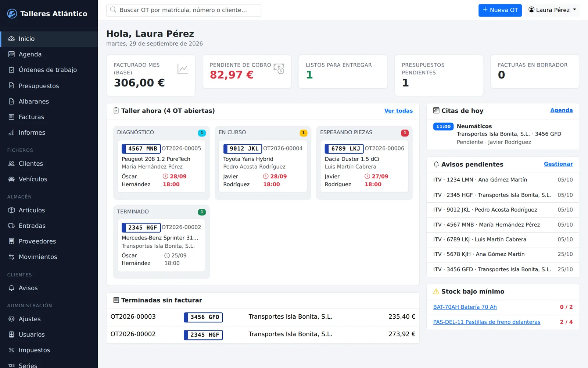This screenshot has width=588, height=368.
Task: Click the Agenda calendar icon in sidebar
Action: [11, 54]
